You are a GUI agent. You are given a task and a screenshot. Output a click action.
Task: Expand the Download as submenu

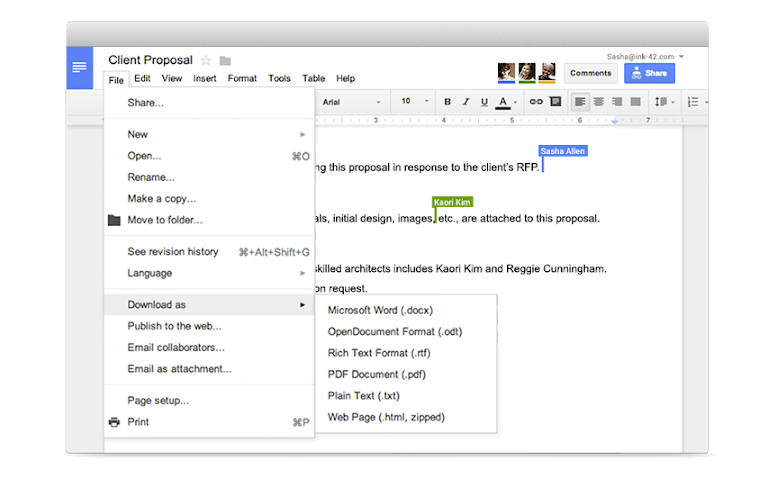click(x=209, y=305)
